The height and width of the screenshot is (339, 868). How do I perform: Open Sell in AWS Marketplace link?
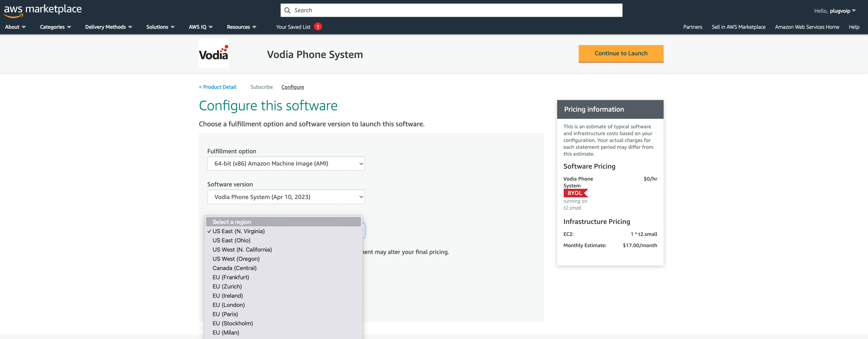pos(738,27)
